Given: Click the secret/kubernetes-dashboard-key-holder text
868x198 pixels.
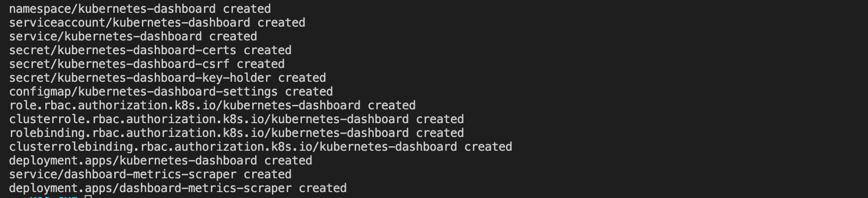Looking at the screenshot, I should click(140, 78).
